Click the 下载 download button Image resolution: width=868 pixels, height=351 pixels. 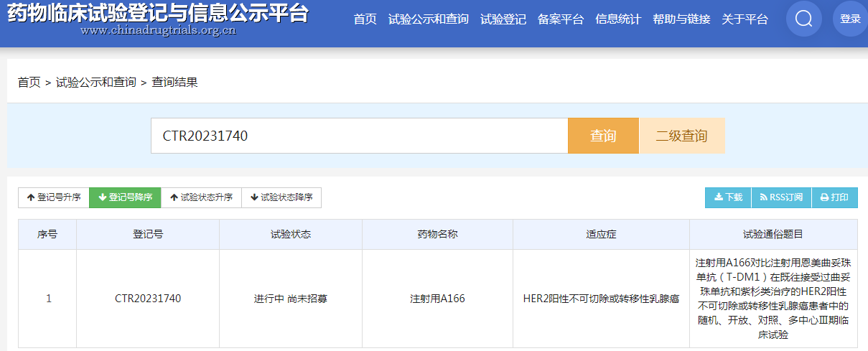(x=728, y=198)
